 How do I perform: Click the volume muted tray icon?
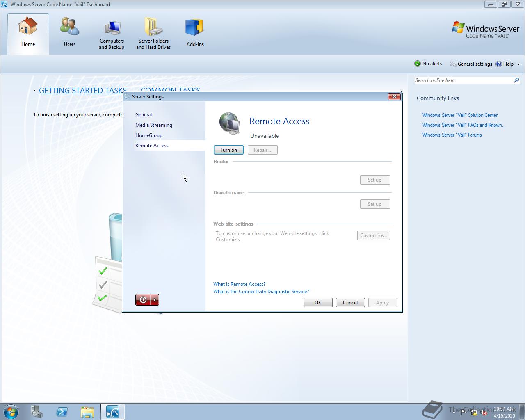tap(483, 413)
